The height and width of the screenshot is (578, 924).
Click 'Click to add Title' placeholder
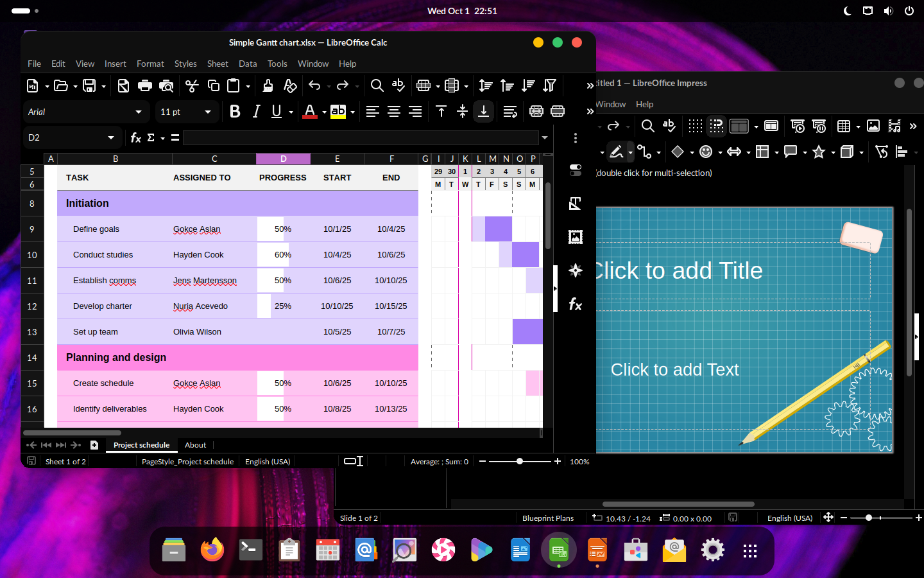677,270
